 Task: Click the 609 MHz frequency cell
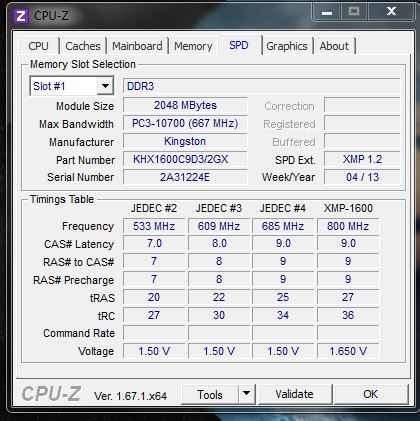(x=219, y=226)
